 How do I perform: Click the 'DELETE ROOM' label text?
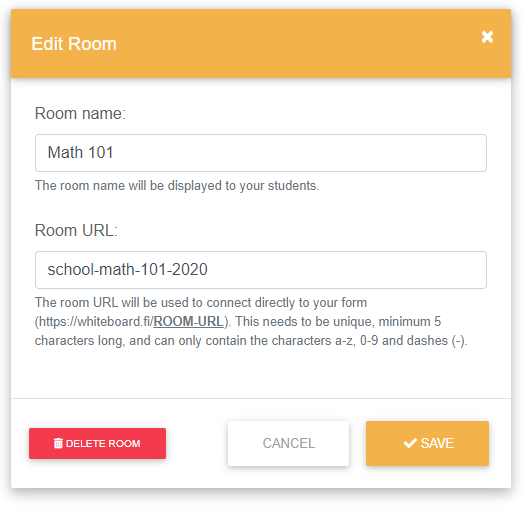103,444
